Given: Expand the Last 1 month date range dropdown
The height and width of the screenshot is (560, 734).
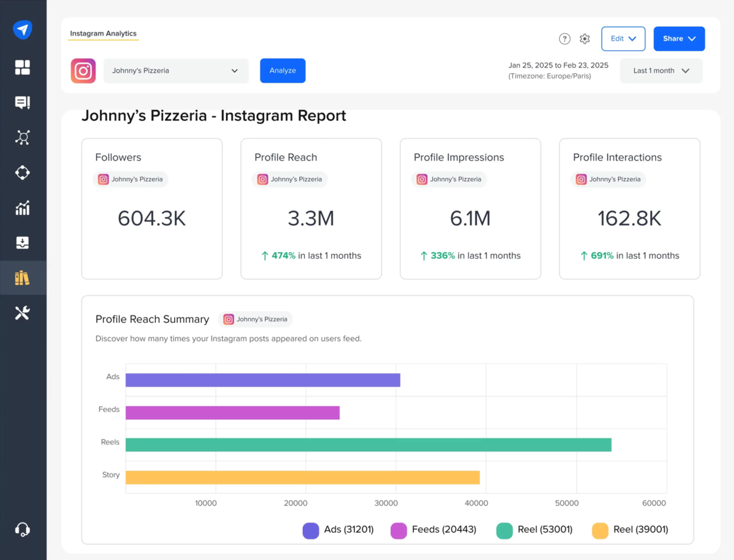Looking at the screenshot, I should [660, 70].
